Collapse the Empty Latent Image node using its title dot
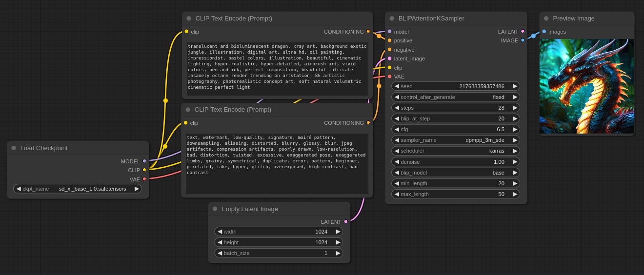This screenshot has height=275, width=644. point(215,209)
